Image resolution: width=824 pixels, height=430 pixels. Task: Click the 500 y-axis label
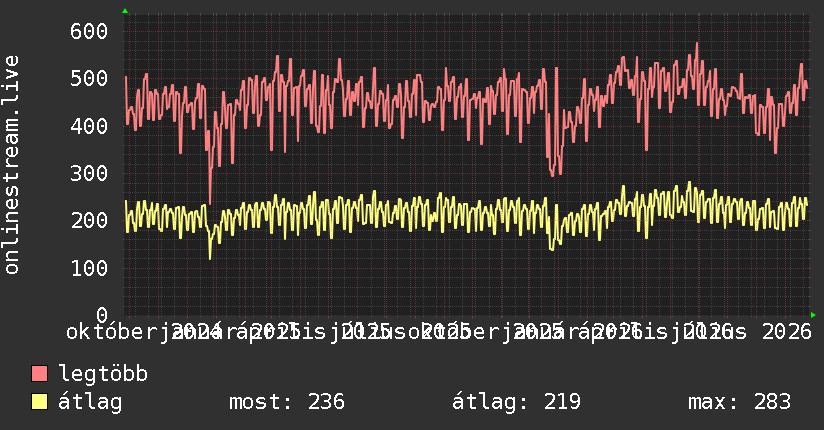(89, 78)
